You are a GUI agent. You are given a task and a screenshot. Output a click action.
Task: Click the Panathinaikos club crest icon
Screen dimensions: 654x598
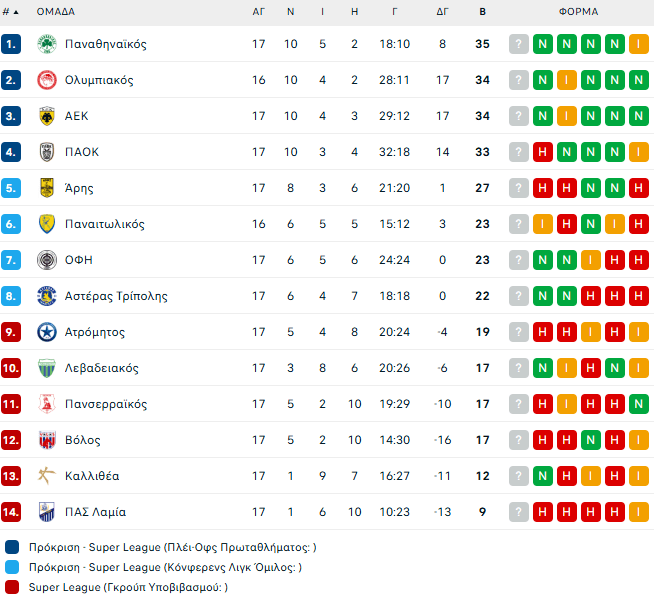tap(46, 44)
